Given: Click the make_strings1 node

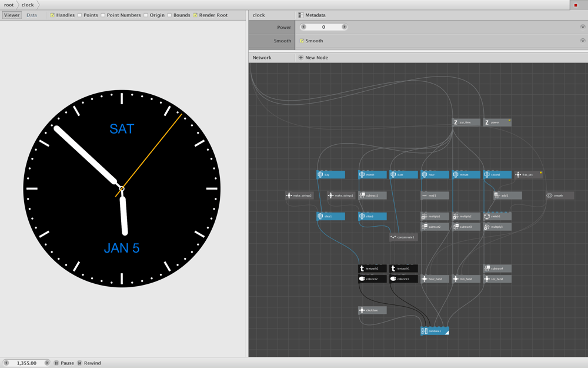Looking at the screenshot, I should 341,195.
